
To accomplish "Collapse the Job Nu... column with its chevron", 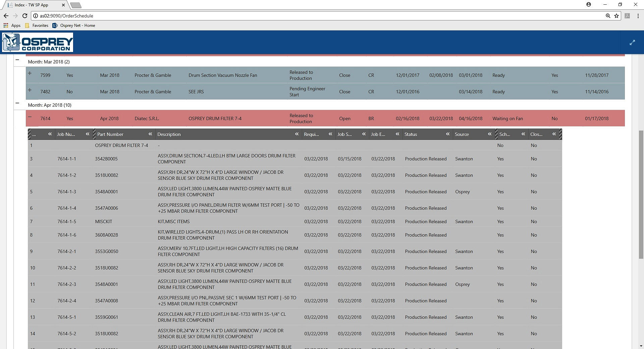I will coord(88,134).
